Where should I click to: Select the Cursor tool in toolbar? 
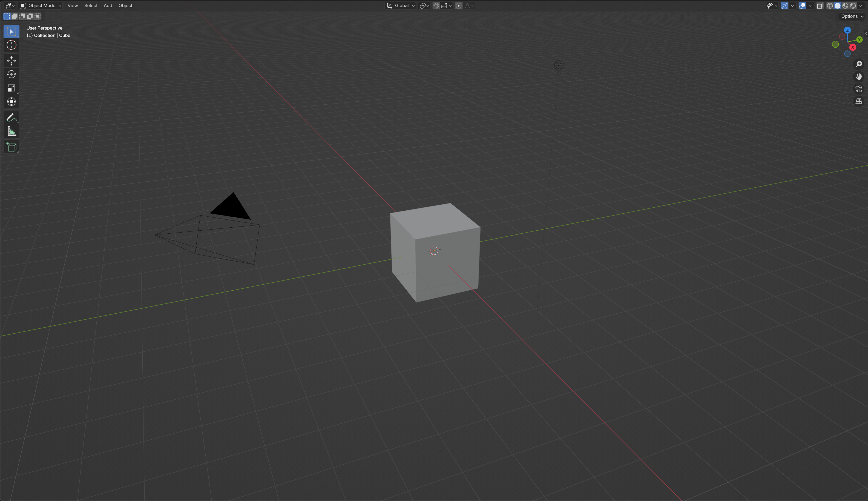[x=11, y=45]
